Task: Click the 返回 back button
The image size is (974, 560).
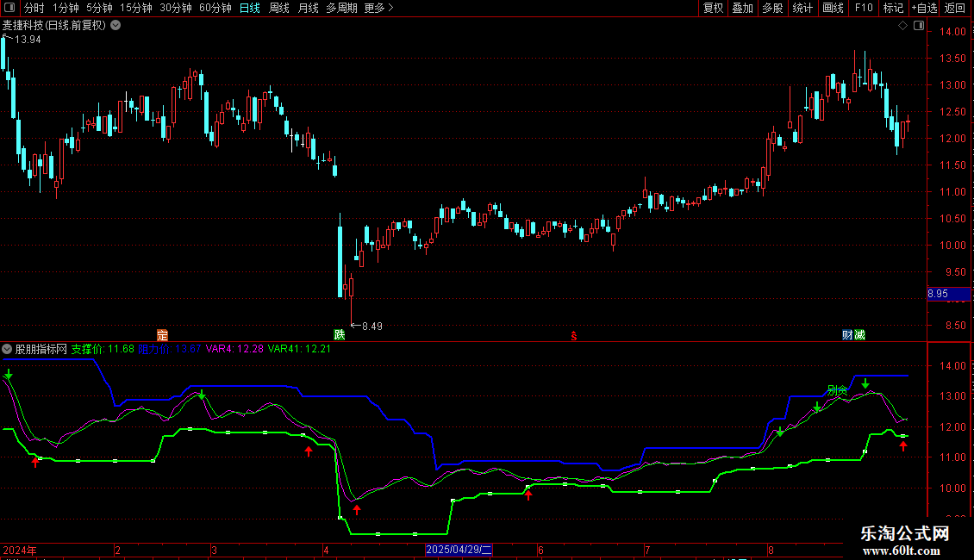Action: pos(955,8)
